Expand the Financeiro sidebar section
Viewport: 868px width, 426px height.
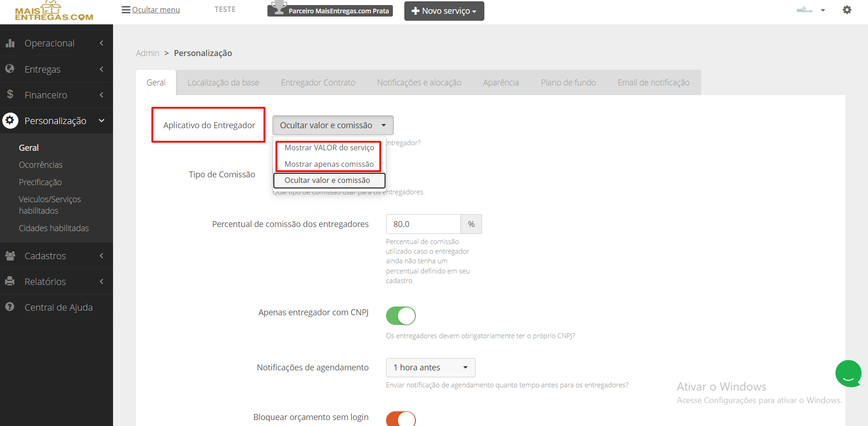(57, 95)
